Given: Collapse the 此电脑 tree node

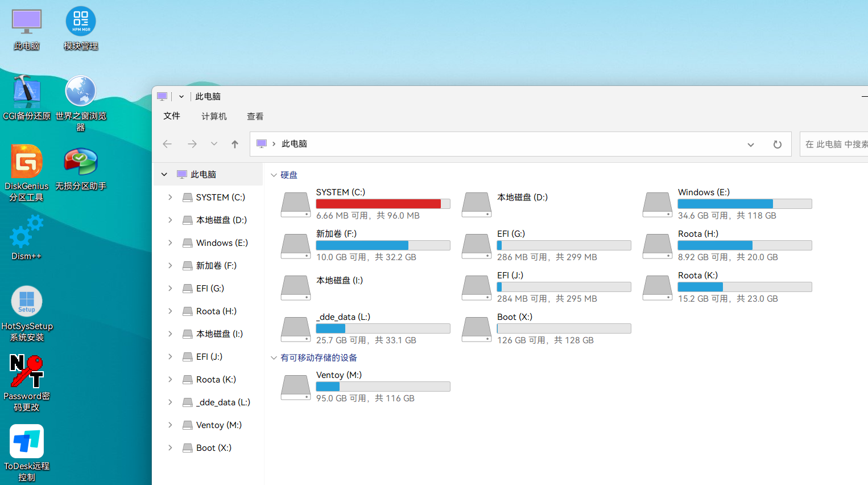Looking at the screenshot, I should click(164, 174).
